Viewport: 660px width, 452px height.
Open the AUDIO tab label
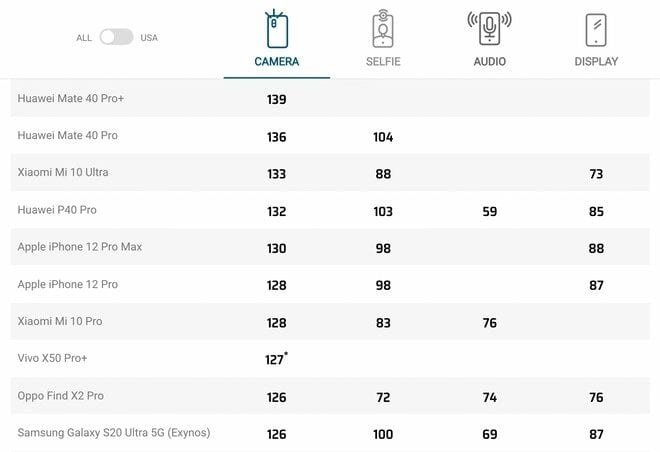click(x=489, y=62)
